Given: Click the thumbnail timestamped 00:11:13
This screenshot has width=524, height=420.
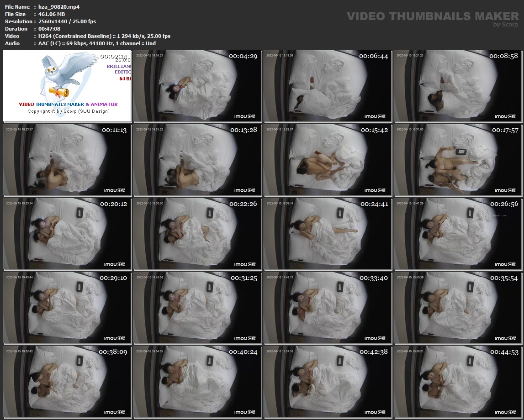Looking at the screenshot, I should [67, 160].
